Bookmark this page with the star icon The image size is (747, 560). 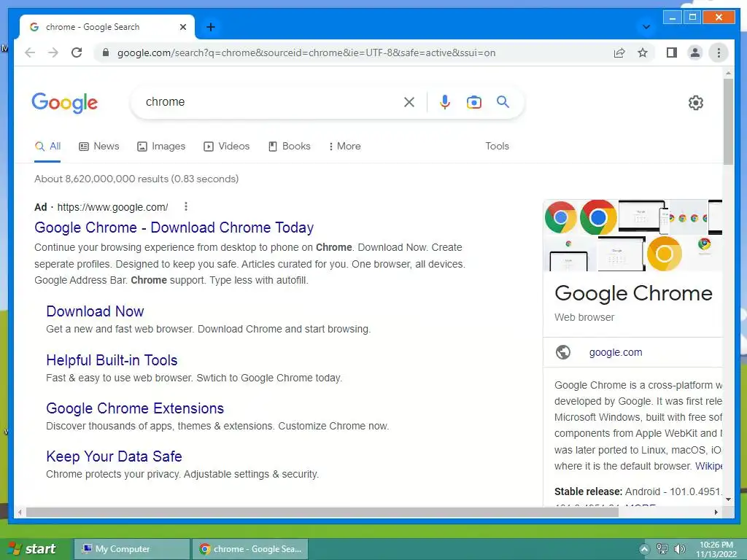[x=643, y=52]
